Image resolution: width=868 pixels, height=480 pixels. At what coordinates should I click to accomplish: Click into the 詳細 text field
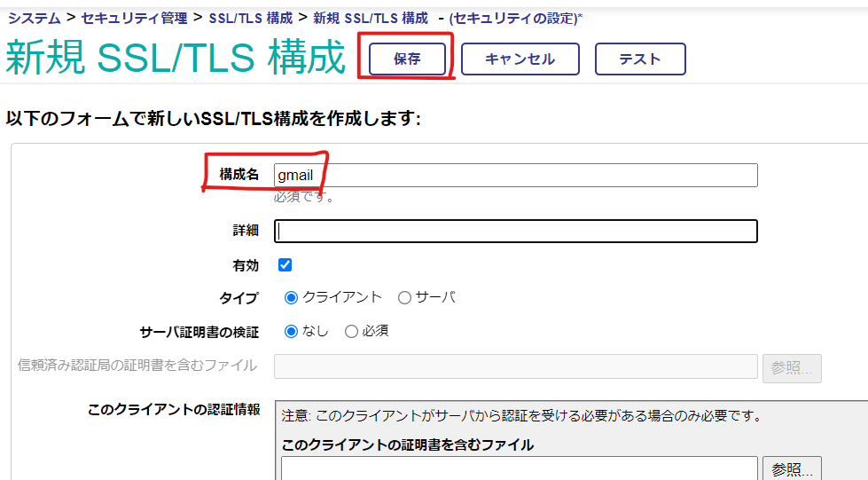[515, 231]
